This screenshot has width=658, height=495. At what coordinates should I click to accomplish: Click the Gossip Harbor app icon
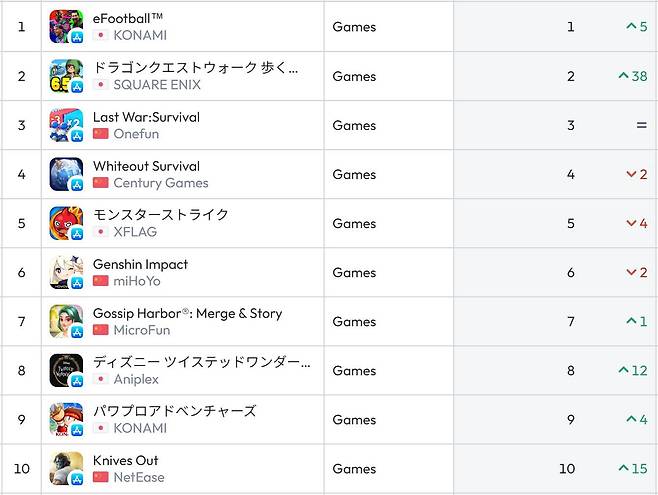click(x=65, y=321)
